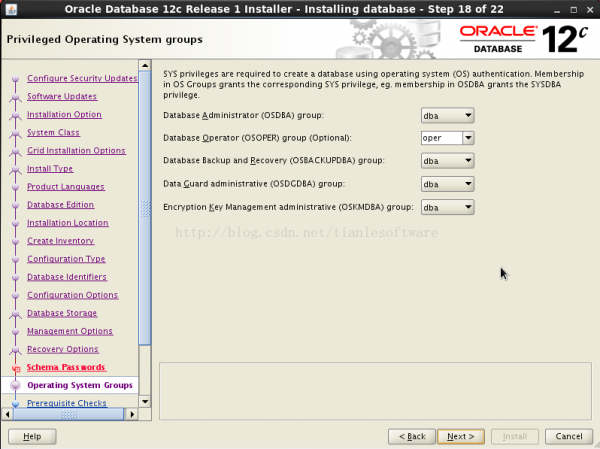The height and width of the screenshot is (449, 600).
Task: Open the Configure Security Updates step
Action: point(82,78)
